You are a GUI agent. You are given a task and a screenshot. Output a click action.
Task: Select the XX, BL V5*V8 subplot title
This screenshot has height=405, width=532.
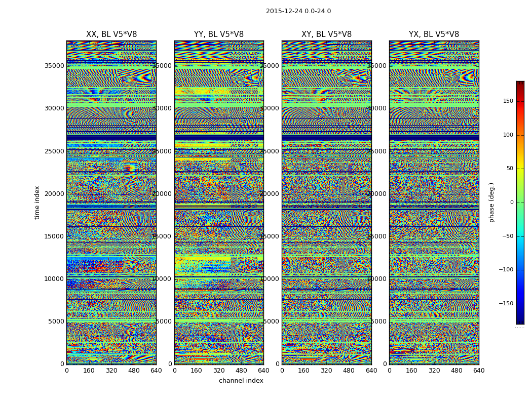click(x=111, y=34)
